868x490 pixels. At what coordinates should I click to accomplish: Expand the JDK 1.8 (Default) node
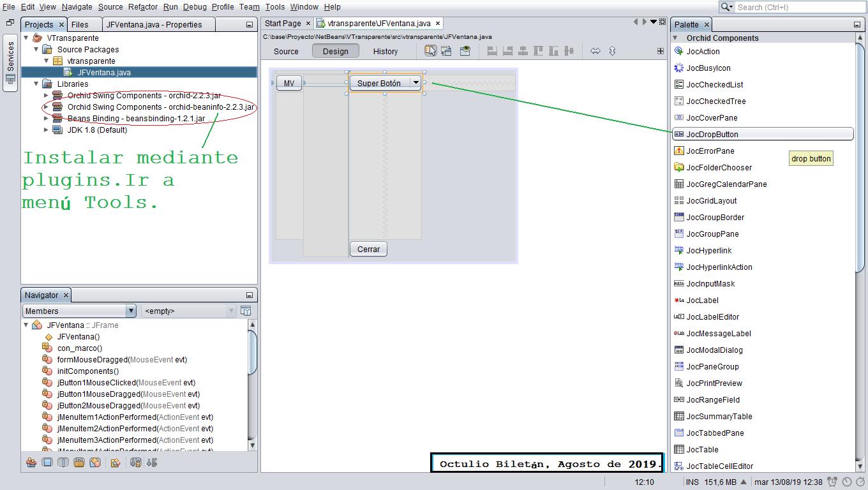click(x=47, y=130)
